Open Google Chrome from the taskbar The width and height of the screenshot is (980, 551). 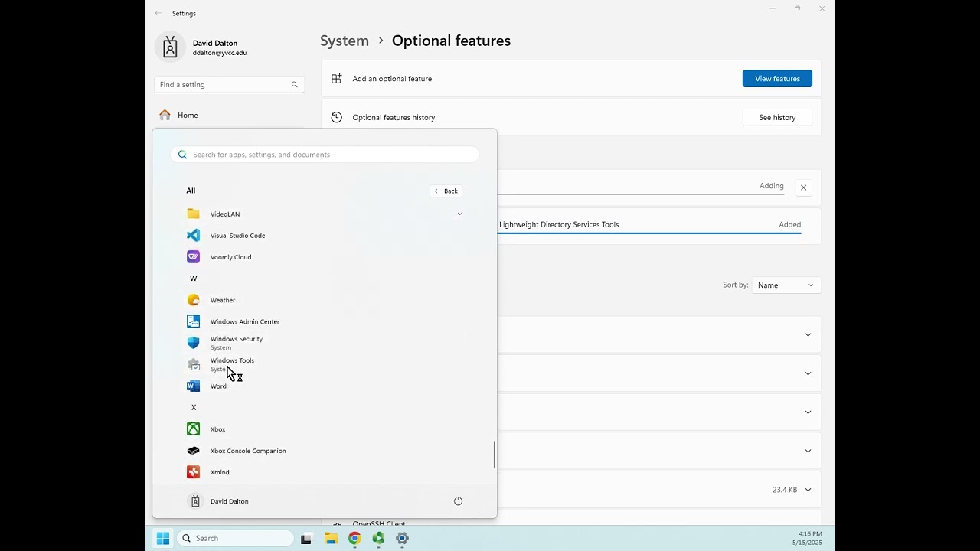(x=354, y=538)
